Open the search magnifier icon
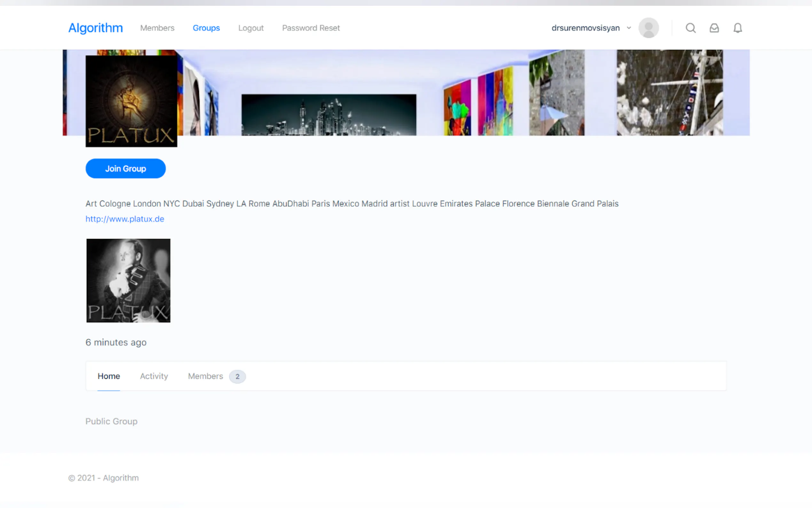812x508 pixels. (690, 28)
